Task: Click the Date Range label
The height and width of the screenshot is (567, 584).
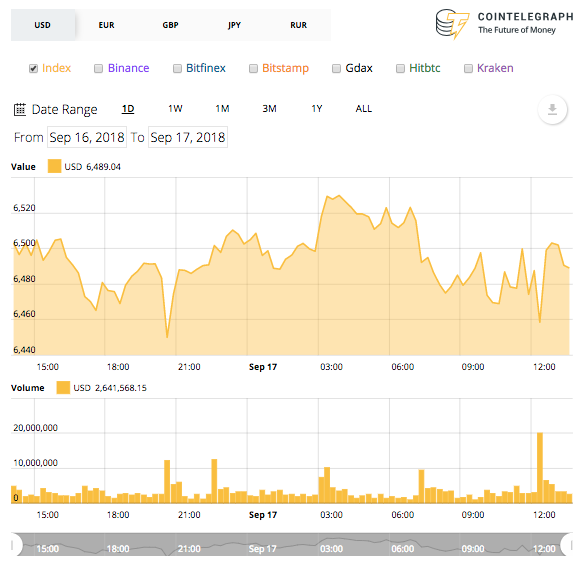Action: point(64,110)
